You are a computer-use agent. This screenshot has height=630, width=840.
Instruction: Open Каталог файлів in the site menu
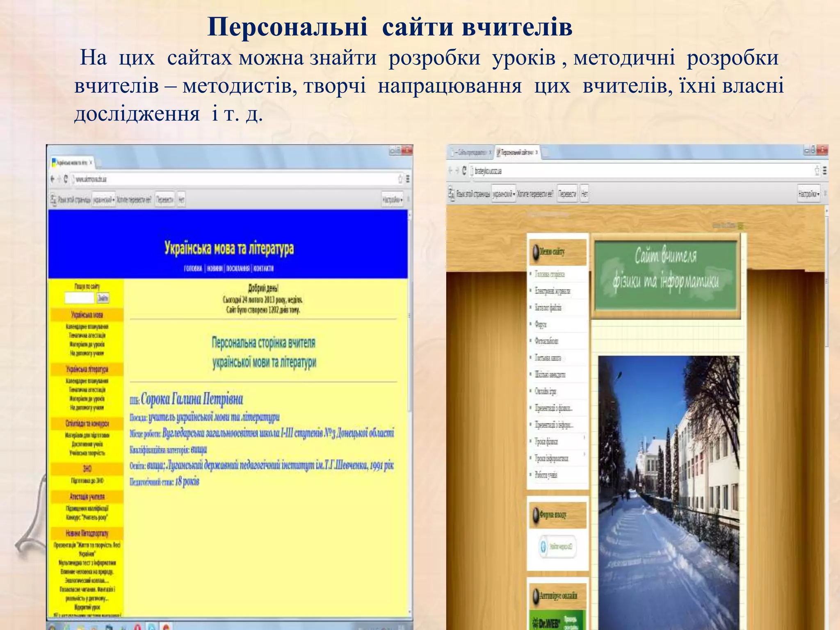point(548,307)
